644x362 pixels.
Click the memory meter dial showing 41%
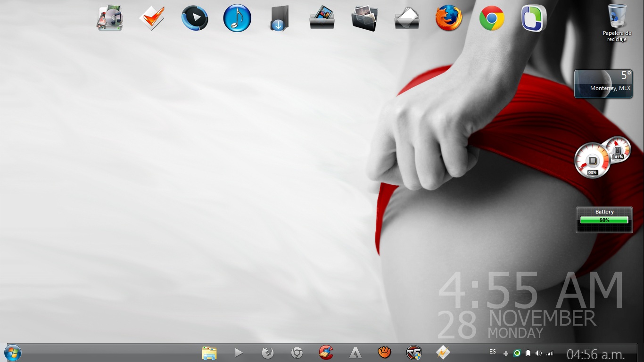pos(618,149)
